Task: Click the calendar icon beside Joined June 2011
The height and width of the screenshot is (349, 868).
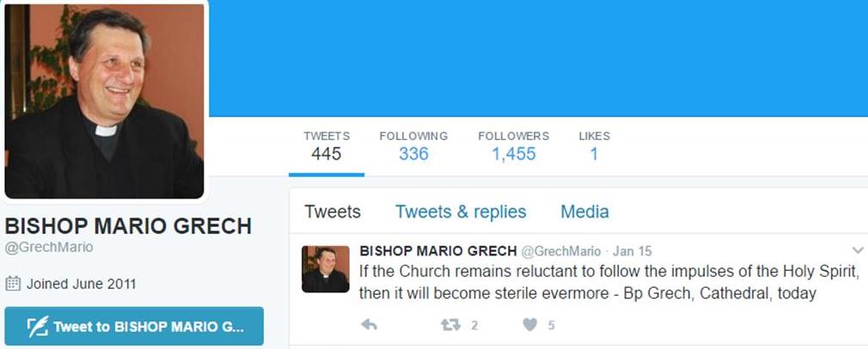Action: pos(13,284)
